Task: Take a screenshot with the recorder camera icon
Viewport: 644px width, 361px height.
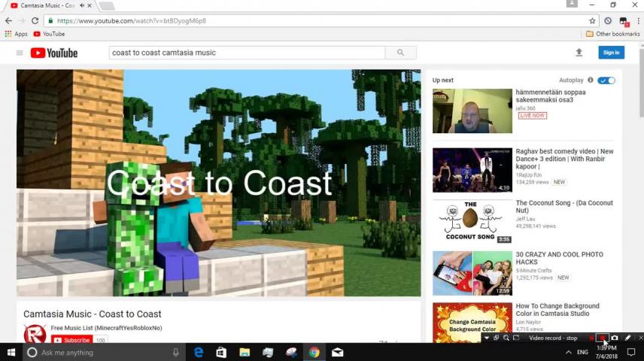Action: pos(615,338)
